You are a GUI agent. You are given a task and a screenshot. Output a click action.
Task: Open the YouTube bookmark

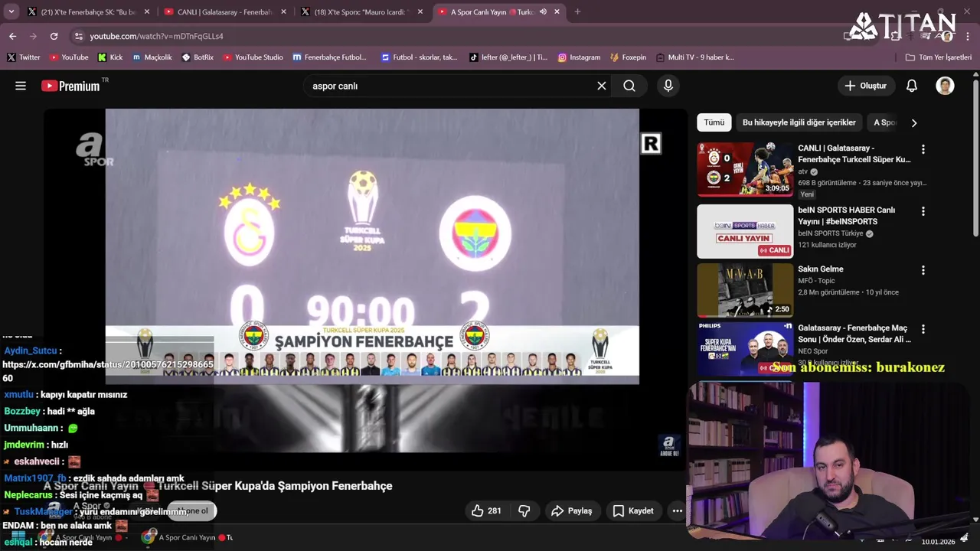tap(69, 57)
